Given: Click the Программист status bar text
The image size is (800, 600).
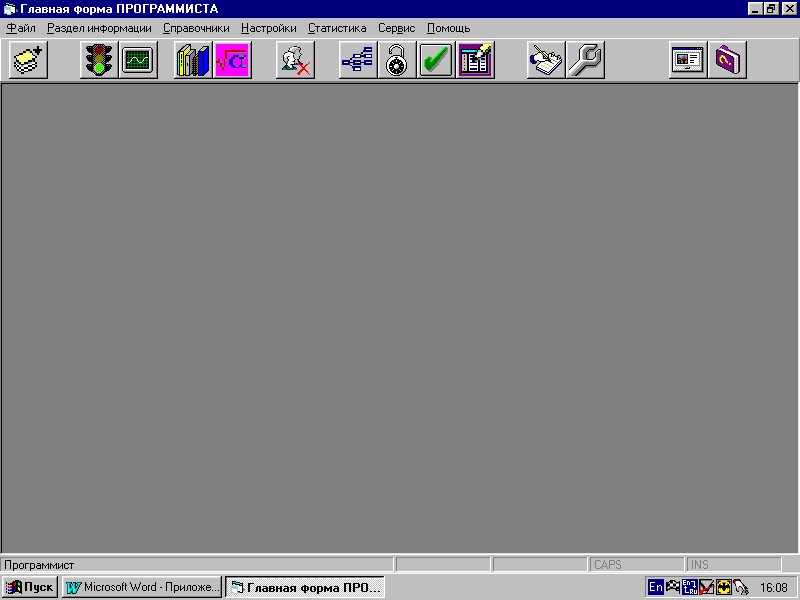Looking at the screenshot, I should pyautogui.click(x=39, y=565).
